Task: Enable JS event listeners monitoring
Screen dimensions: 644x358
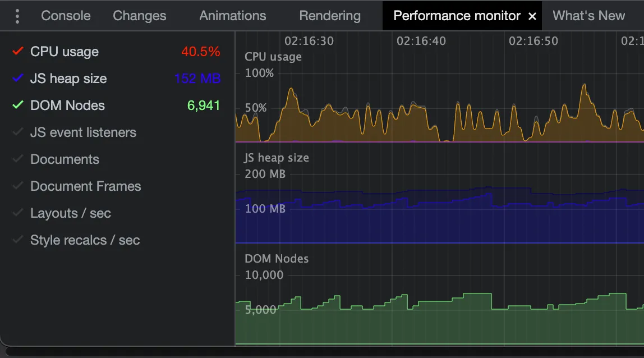Action: [83, 132]
